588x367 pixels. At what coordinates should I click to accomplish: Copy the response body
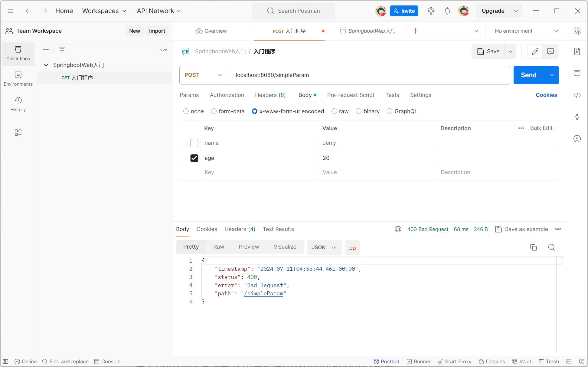[x=534, y=247]
